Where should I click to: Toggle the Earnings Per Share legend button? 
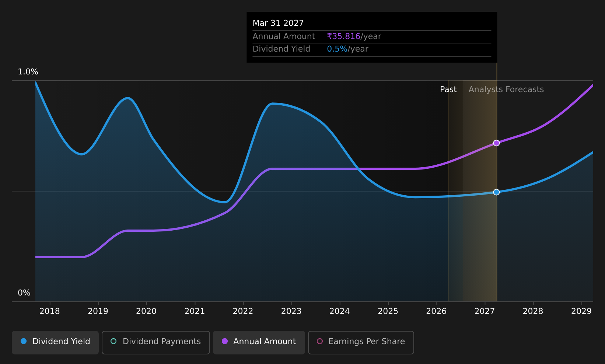[x=361, y=342]
